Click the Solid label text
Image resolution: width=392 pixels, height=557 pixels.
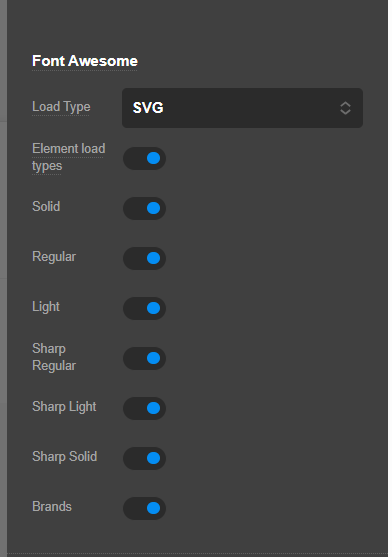coord(46,207)
